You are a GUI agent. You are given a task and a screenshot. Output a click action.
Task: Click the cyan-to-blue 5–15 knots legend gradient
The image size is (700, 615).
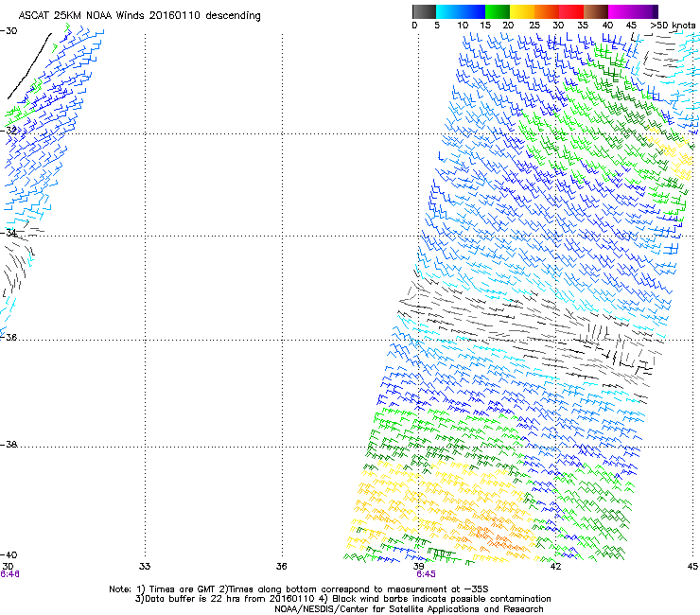tap(461, 11)
